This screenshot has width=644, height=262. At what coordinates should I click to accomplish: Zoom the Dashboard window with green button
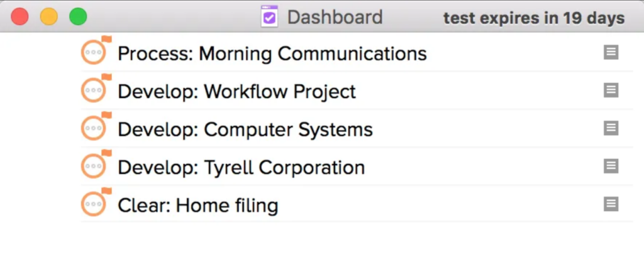point(78,17)
